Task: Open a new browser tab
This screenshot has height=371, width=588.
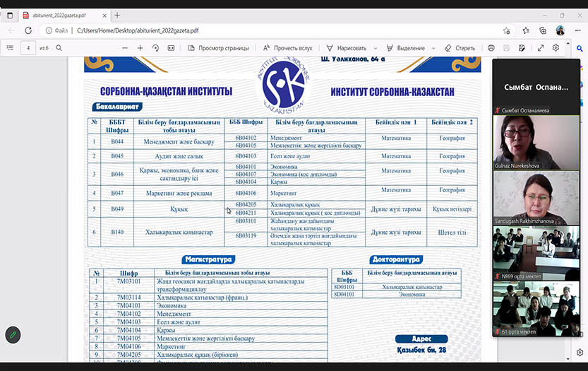Action: (117, 15)
